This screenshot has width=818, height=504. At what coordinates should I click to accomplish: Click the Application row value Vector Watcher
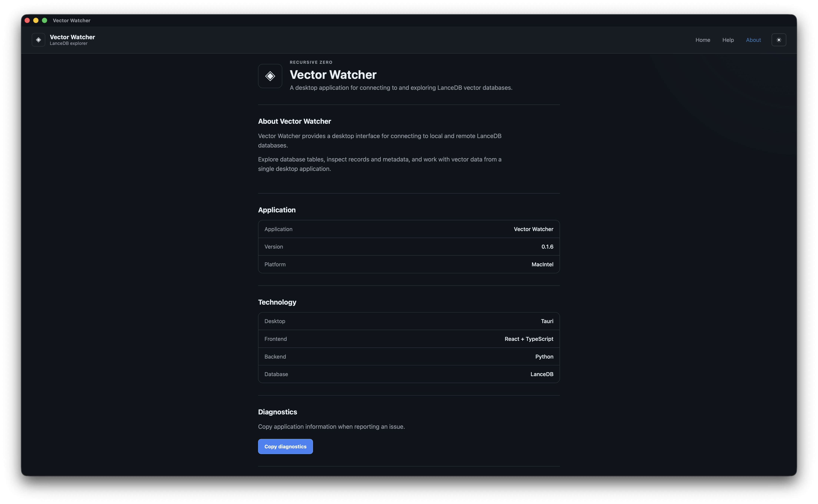pyautogui.click(x=534, y=229)
